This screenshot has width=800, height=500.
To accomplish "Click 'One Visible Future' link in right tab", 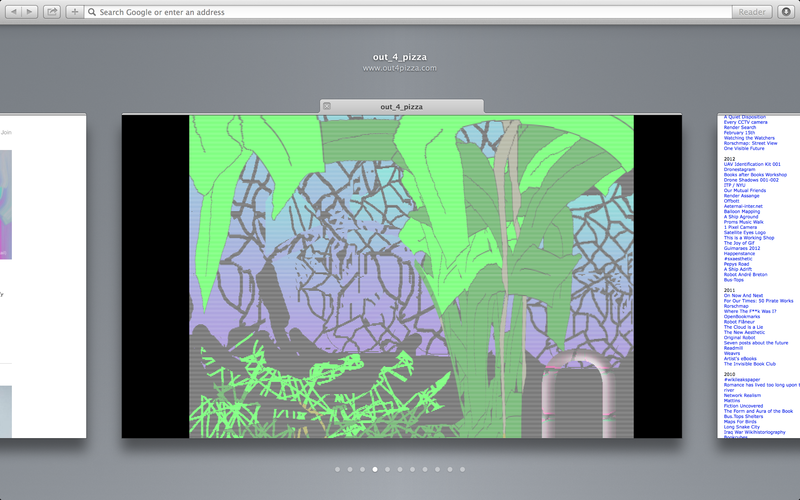I will tap(744, 148).
